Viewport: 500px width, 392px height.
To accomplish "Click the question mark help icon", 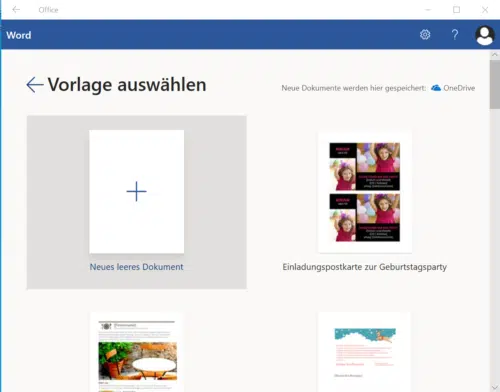I will coord(455,35).
